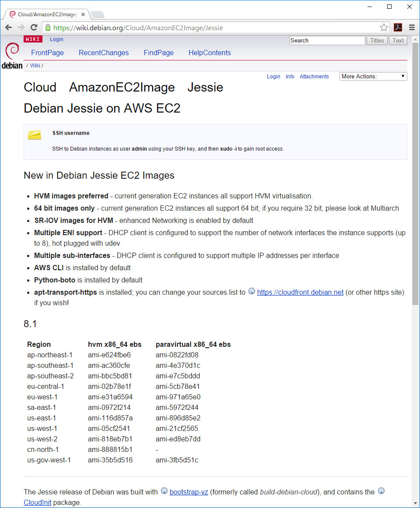Click the SSH username note heading
Image resolution: width=420 pixels, height=508 pixels.
[71, 133]
